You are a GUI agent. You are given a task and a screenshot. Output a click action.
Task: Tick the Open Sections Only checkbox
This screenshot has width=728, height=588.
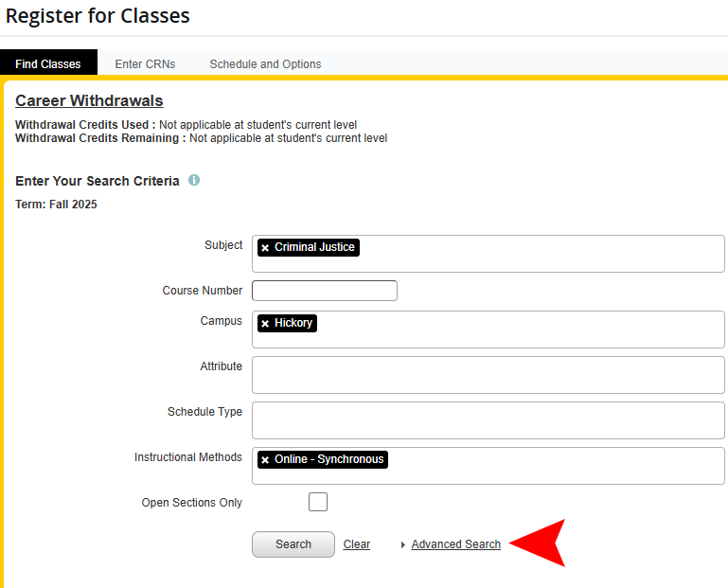(x=318, y=502)
